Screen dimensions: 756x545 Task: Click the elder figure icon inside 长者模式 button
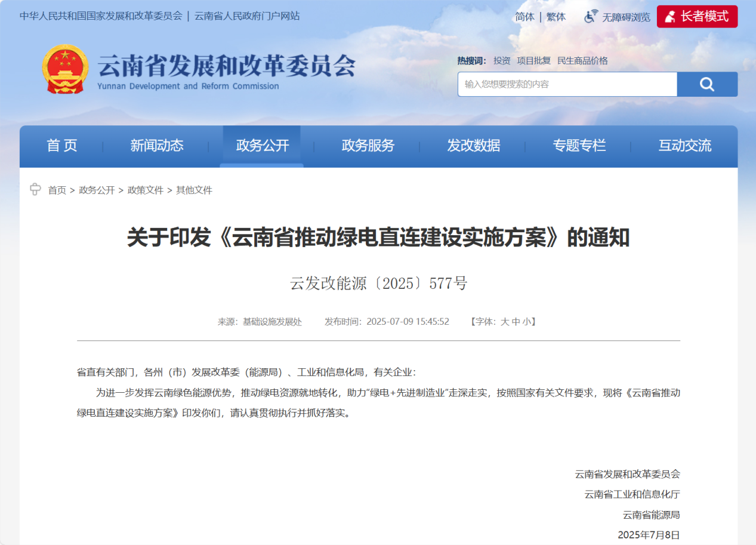coord(671,16)
